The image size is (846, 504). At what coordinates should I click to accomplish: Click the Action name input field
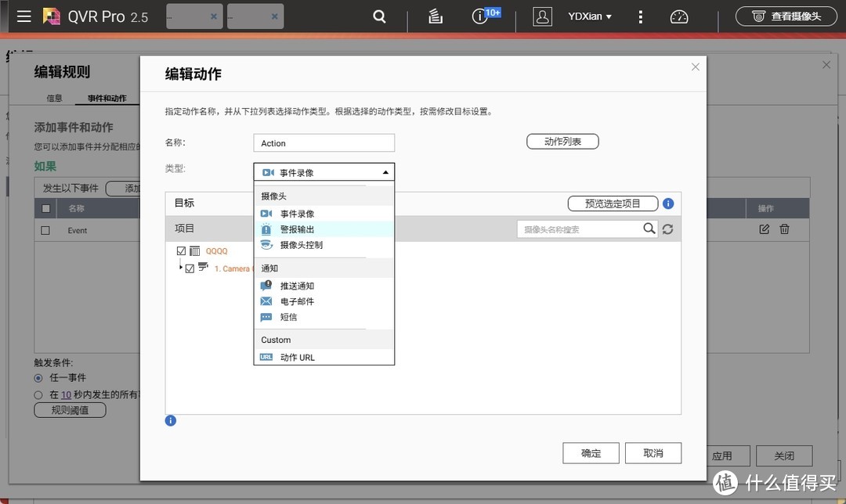click(324, 142)
